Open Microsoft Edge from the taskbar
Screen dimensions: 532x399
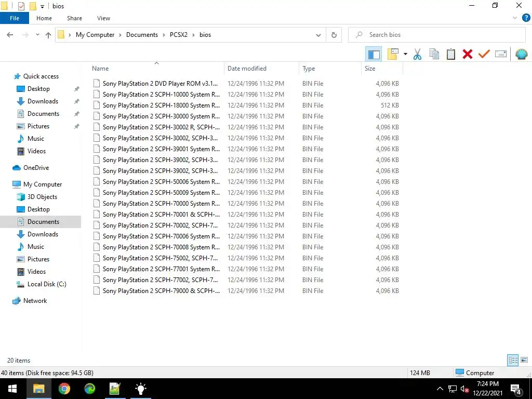tap(89, 389)
